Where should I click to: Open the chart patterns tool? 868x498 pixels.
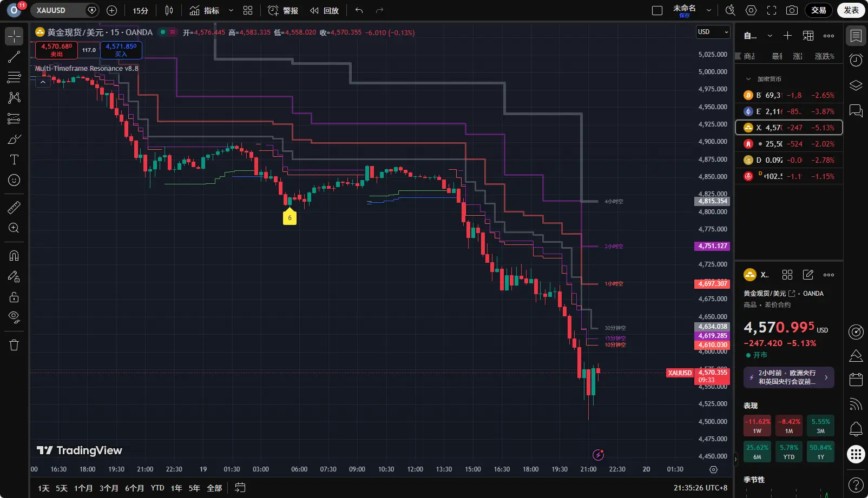point(14,98)
